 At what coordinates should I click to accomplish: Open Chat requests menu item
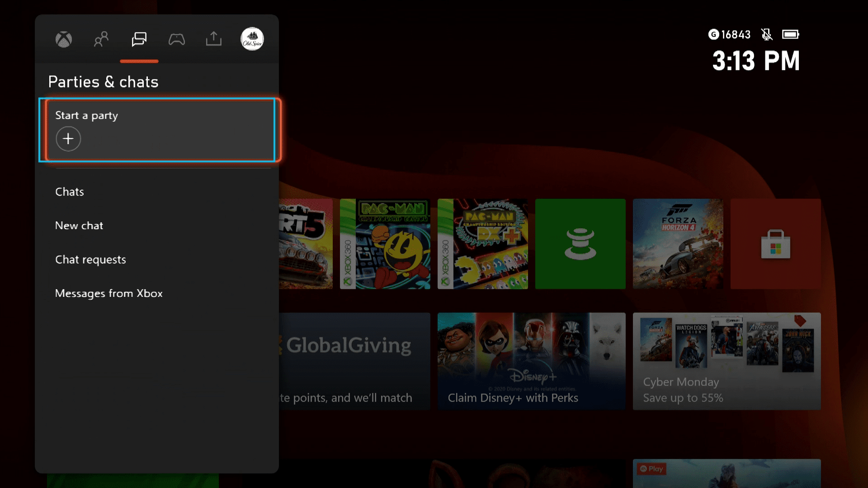pos(90,258)
